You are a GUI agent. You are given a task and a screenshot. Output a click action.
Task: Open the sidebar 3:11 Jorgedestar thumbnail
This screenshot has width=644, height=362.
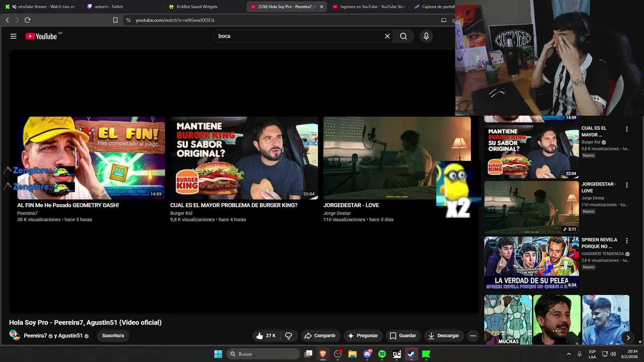tap(531, 207)
